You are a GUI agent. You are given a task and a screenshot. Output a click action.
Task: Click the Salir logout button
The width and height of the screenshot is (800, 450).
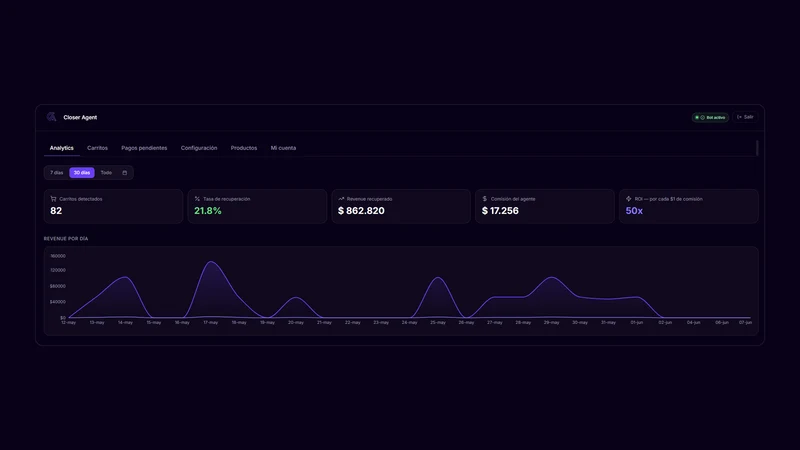pyautogui.click(x=745, y=117)
